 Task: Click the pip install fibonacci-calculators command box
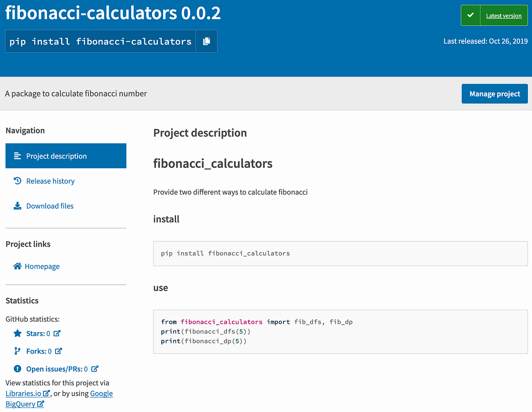pos(100,41)
